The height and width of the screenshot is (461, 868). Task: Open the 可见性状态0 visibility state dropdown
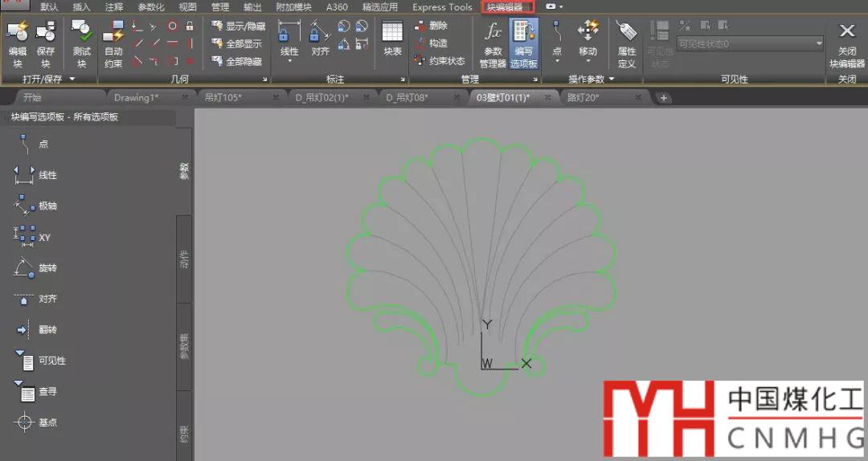click(750, 43)
